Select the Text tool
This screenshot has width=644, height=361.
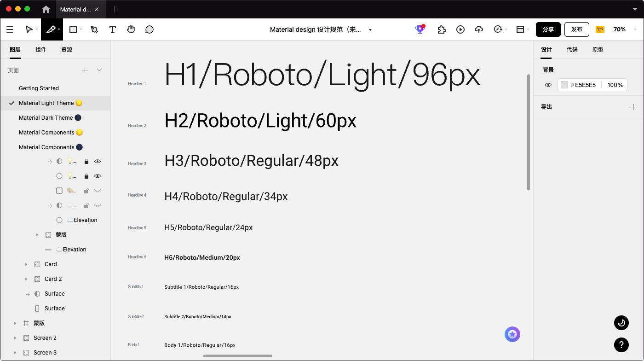coord(113,29)
